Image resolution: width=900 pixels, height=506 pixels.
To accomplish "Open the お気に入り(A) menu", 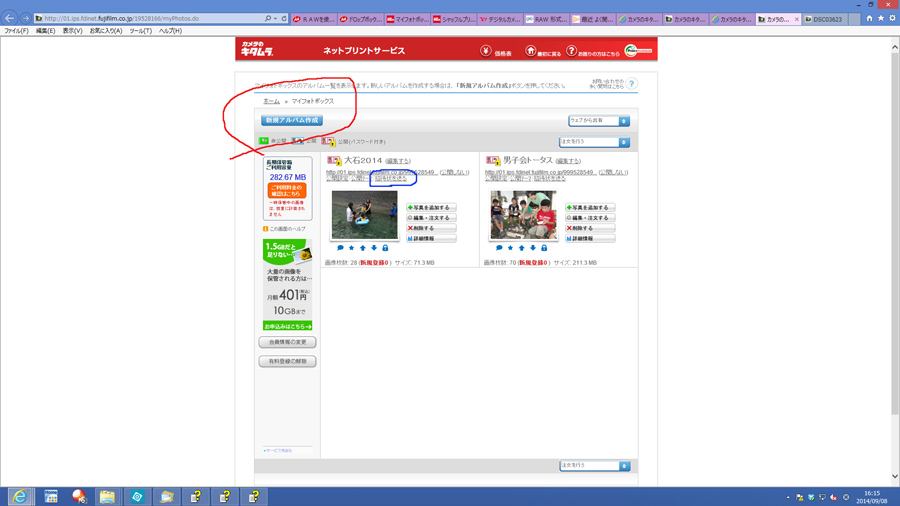I will click(x=106, y=31).
